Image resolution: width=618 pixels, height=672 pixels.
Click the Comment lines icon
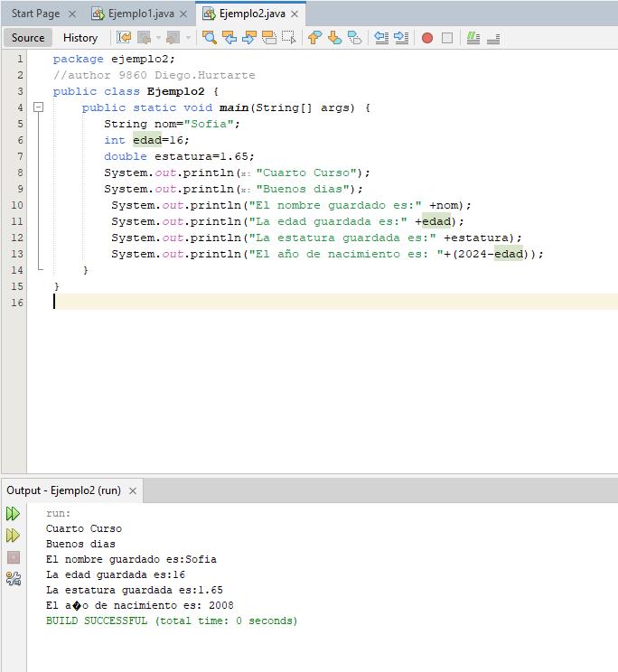click(x=473, y=38)
